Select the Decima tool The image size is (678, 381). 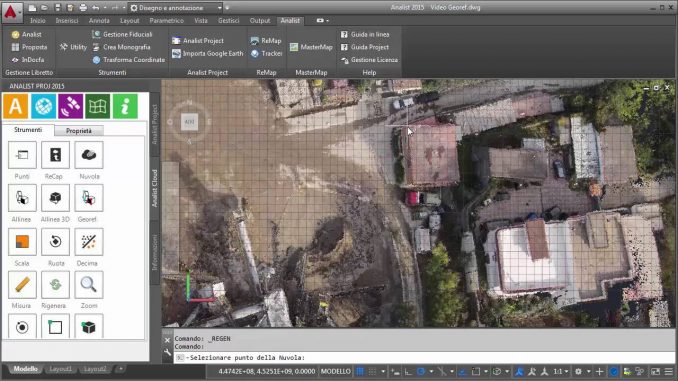click(89, 242)
